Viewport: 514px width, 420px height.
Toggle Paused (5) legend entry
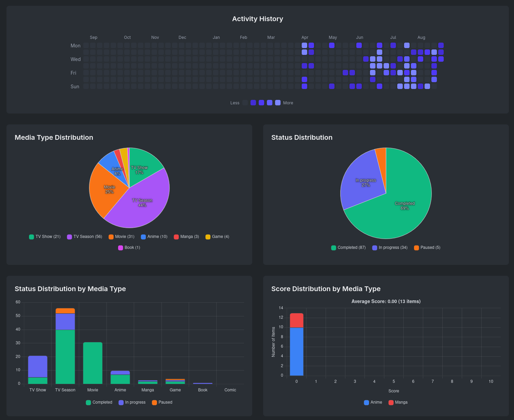(x=427, y=247)
